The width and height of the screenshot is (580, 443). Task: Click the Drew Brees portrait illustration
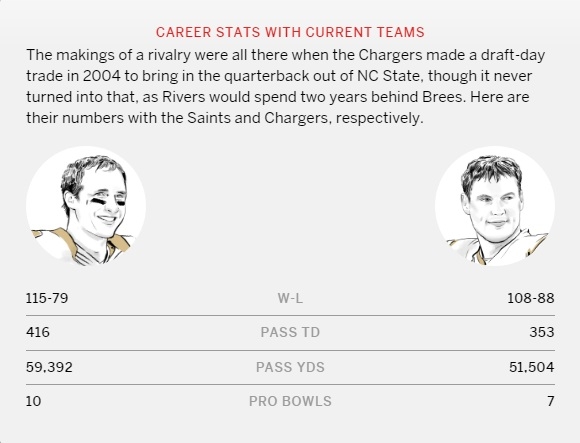pyautogui.click(x=86, y=206)
